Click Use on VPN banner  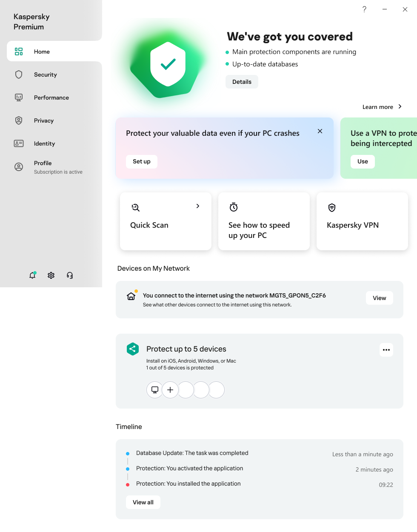[363, 162]
